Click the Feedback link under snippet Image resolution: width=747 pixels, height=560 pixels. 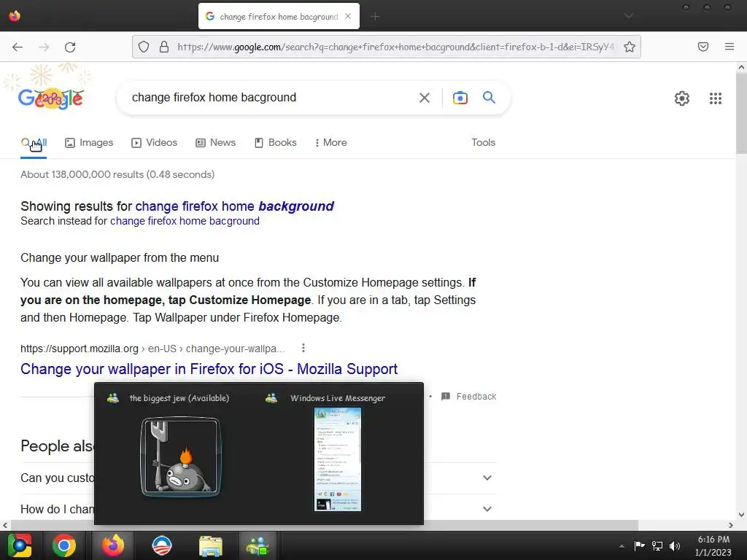(x=469, y=396)
